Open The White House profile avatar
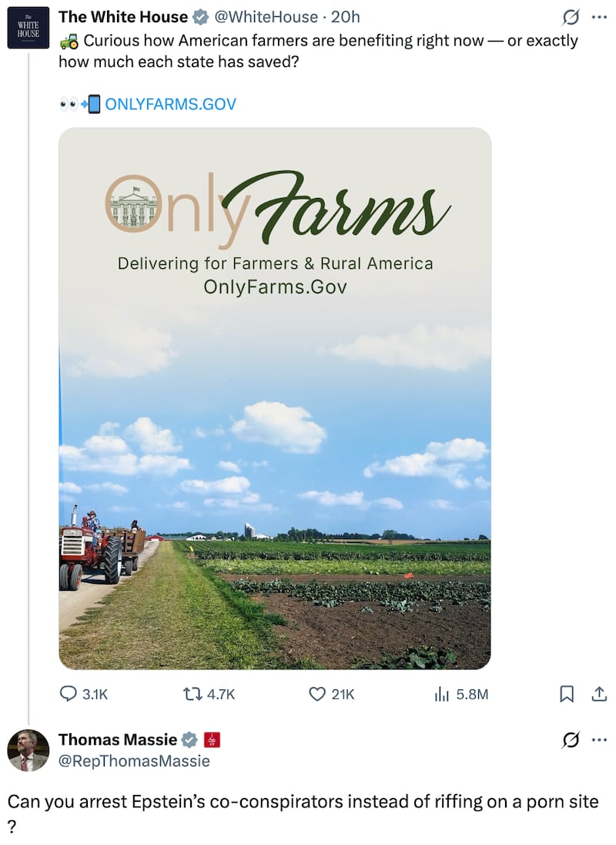616x845 pixels. [28, 28]
